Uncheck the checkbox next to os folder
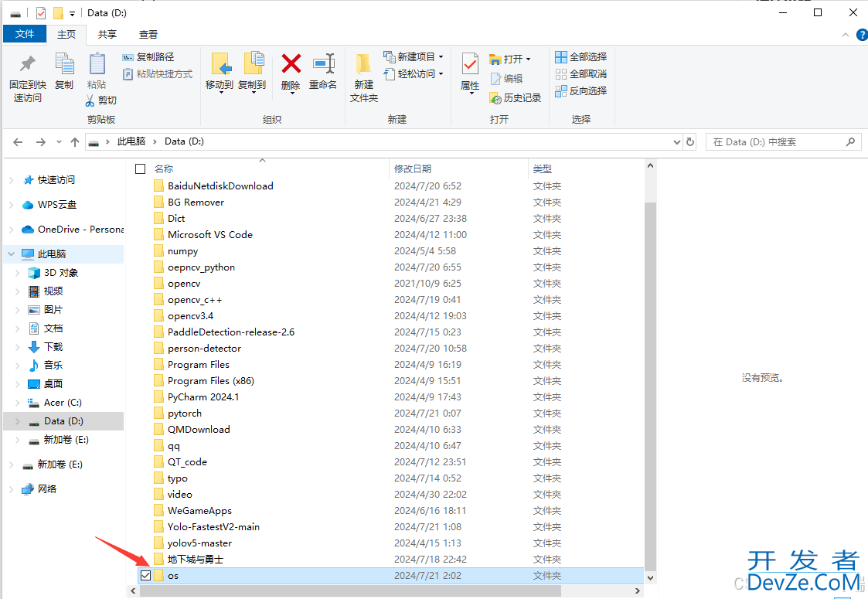Viewport: 868px width, 599px height. (145, 575)
